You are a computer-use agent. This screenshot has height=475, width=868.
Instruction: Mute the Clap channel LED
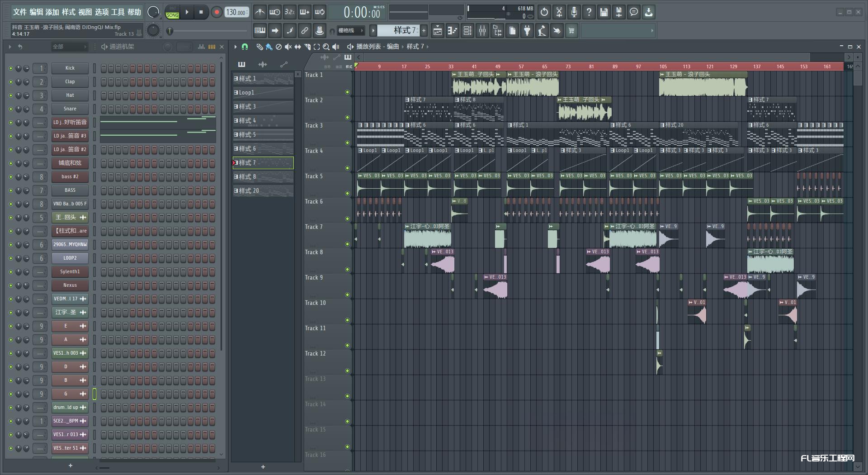pos(11,82)
